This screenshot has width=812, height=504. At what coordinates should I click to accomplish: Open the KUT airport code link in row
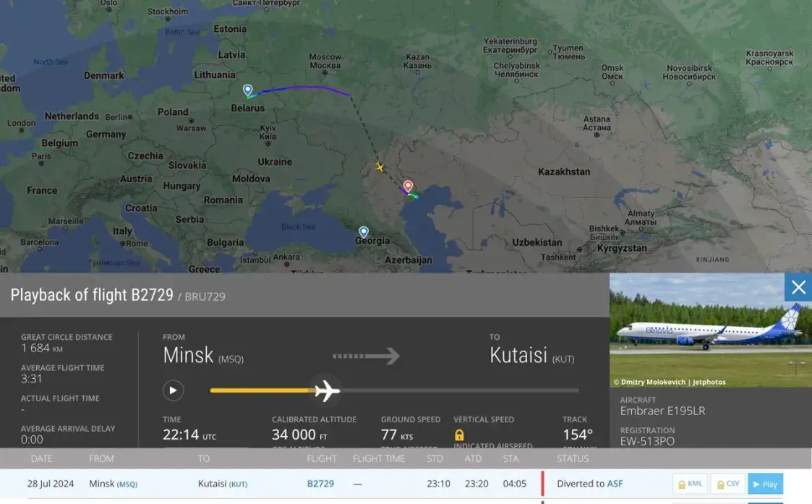(238, 484)
